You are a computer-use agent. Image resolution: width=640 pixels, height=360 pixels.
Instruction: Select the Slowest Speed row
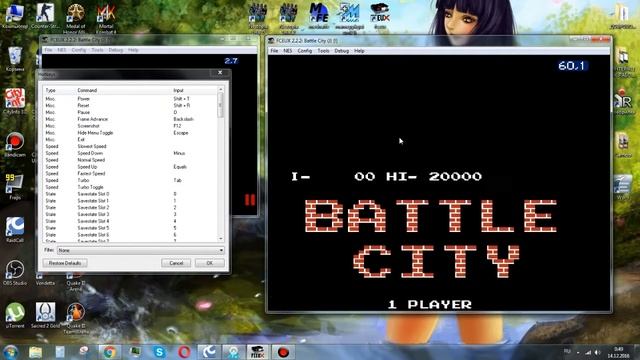pyautogui.click(x=130, y=146)
